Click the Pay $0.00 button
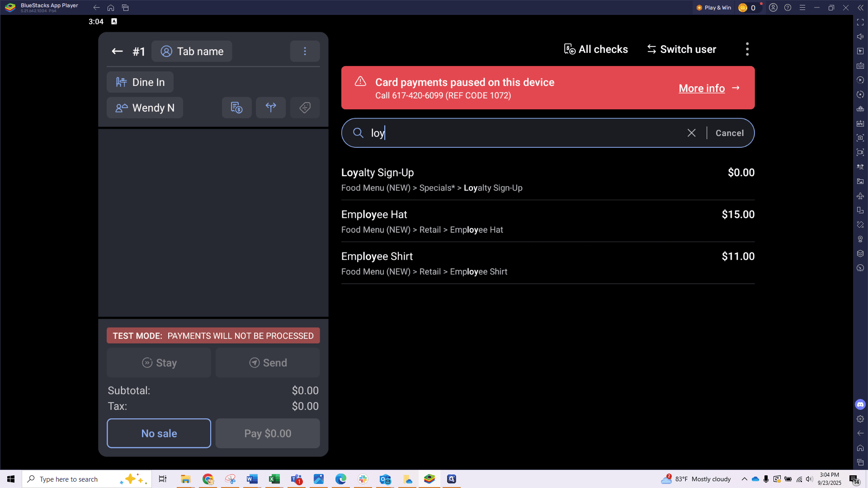Viewport: 868px width, 488px height. (x=268, y=433)
